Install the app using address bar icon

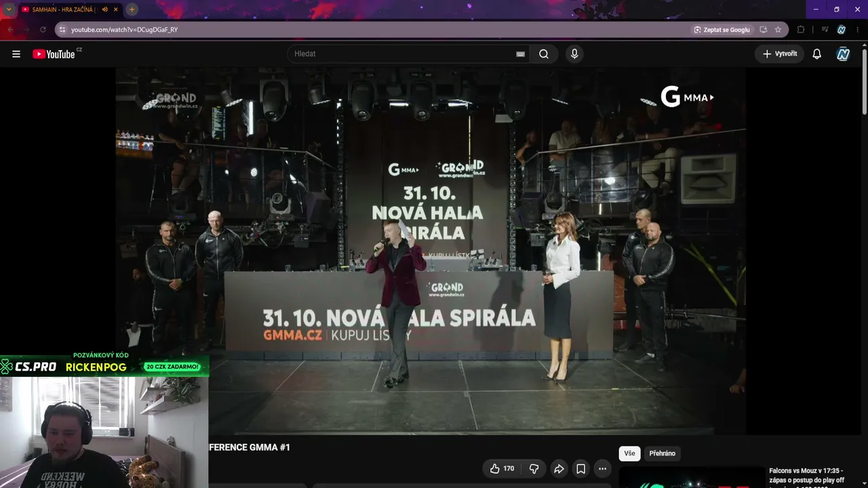click(764, 30)
